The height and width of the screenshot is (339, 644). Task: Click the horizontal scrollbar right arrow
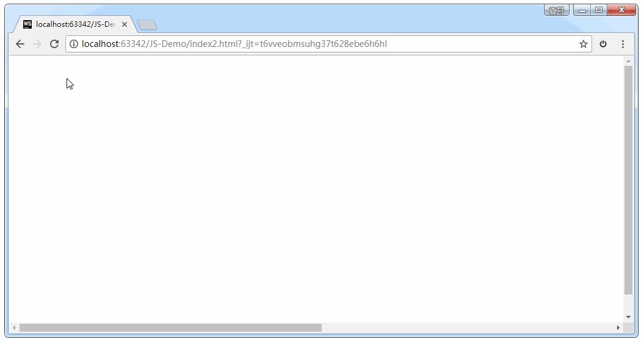coord(618,328)
